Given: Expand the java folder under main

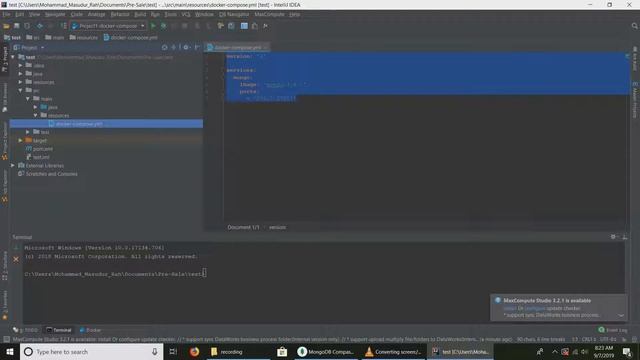Looking at the screenshot, I should tap(36, 107).
